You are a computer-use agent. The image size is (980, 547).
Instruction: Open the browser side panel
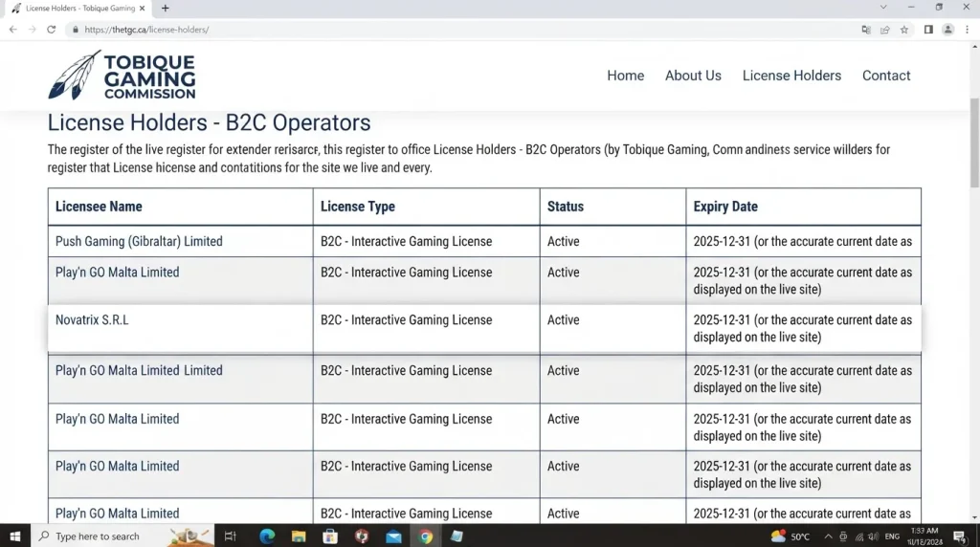coord(928,30)
